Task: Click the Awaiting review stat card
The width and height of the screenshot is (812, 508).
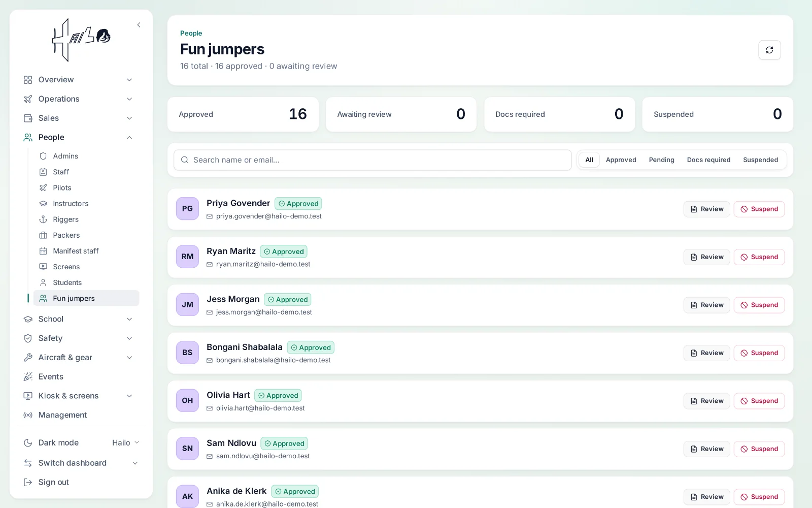Action: point(401,114)
